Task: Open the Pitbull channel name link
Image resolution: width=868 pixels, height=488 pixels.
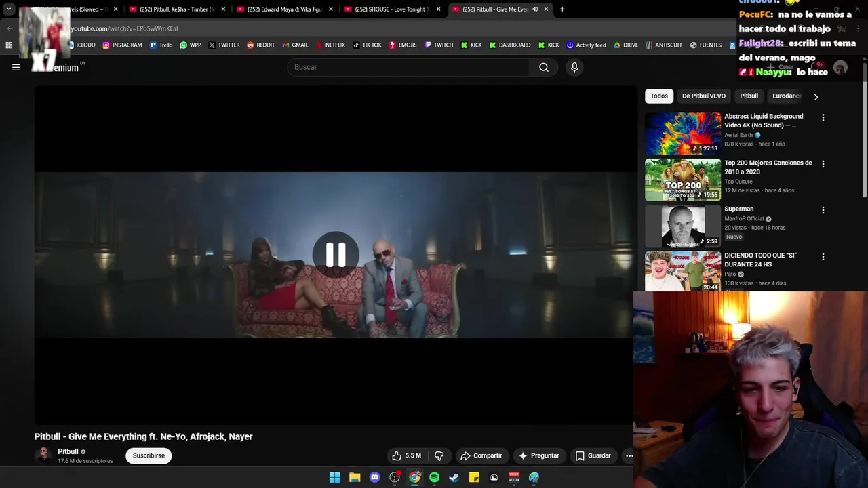Action: (68, 451)
